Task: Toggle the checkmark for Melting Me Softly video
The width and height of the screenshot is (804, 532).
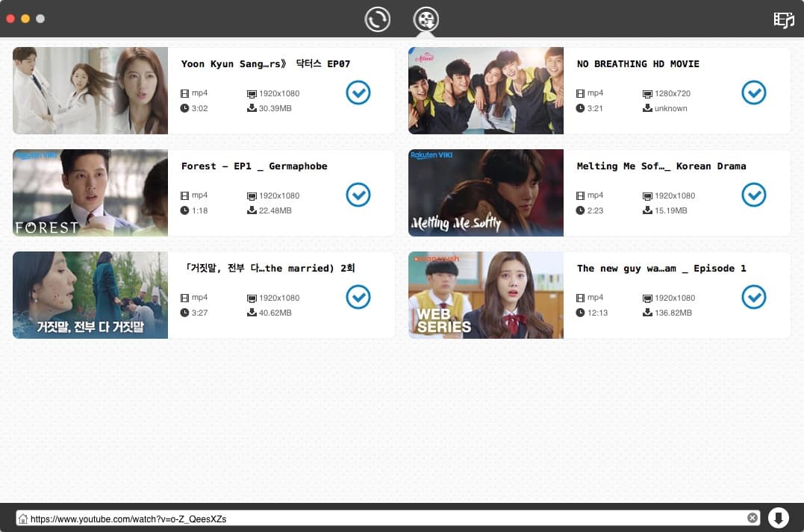Action: [x=754, y=195]
